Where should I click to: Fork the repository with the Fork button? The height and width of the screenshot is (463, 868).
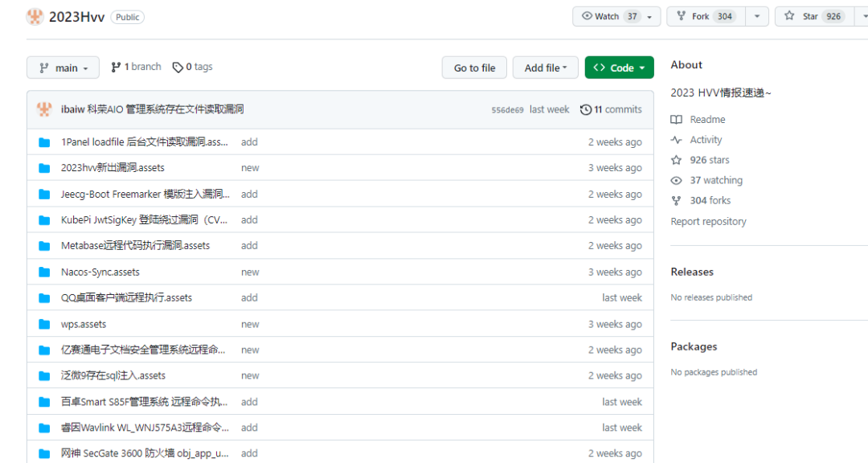tap(706, 17)
